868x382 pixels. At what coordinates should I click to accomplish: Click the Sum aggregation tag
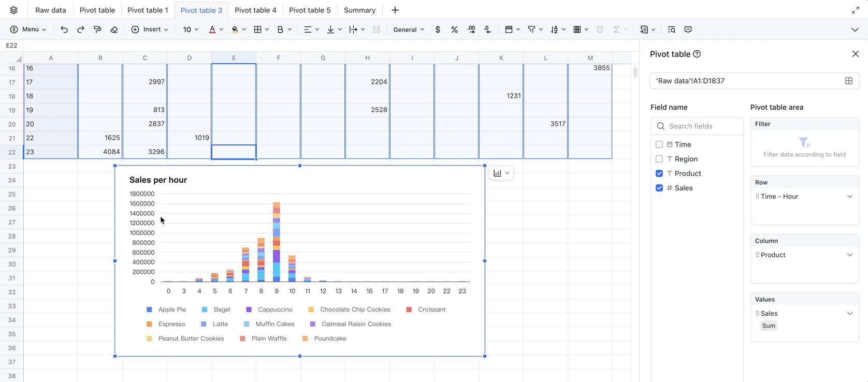[769, 326]
